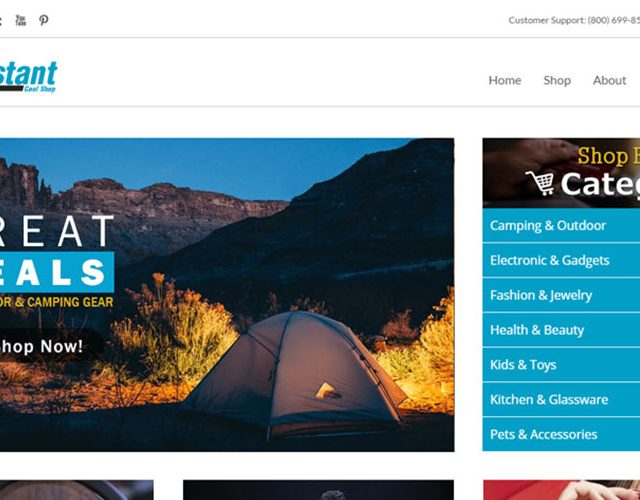This screenshot has width=640, height=500.
Task: Open the dark middle promo thumbnail
Action: coord(318,490)
